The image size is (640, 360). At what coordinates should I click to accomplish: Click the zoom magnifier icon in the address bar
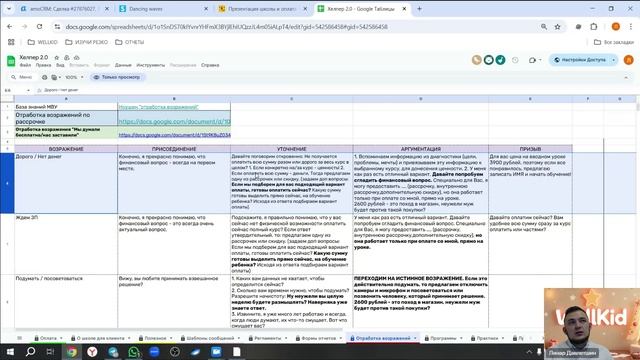pos(544,27)
